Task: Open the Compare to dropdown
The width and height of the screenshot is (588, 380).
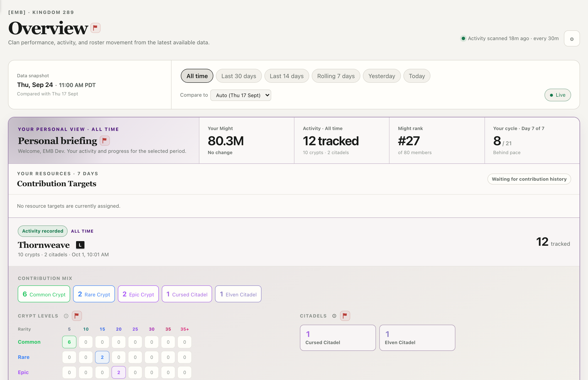Action: click(241, 95)
